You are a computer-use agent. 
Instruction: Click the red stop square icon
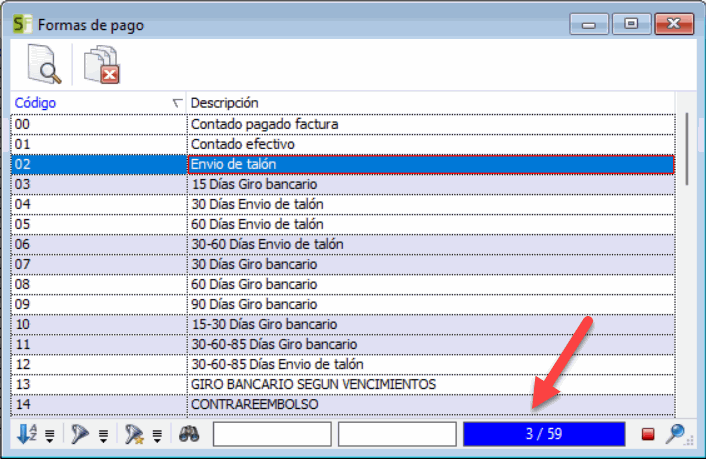point(648,434)
